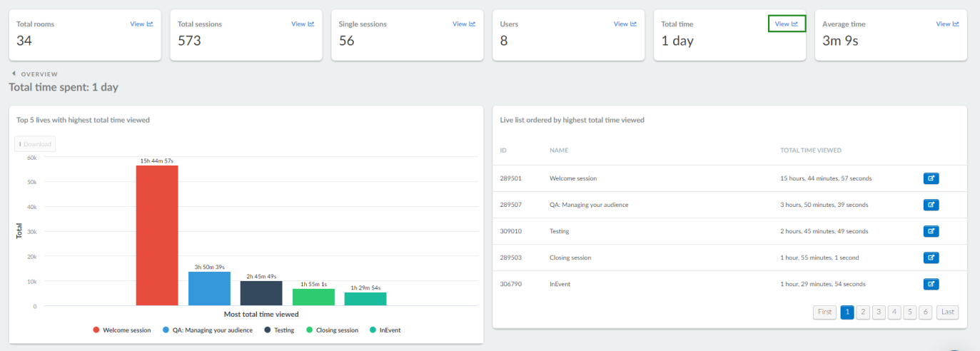
Task: Select page 1 in pagination
Action: click(x=847, y=312)
